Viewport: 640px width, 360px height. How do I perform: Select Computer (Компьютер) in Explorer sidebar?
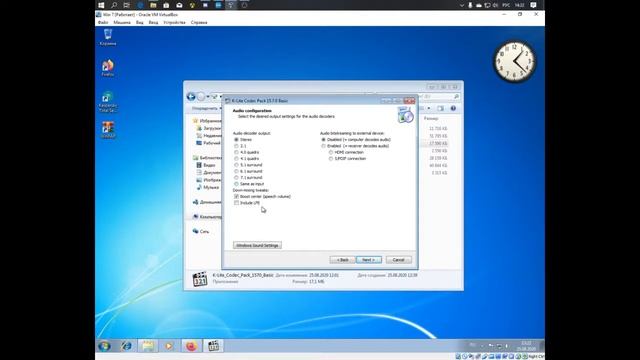click(207, 216)
